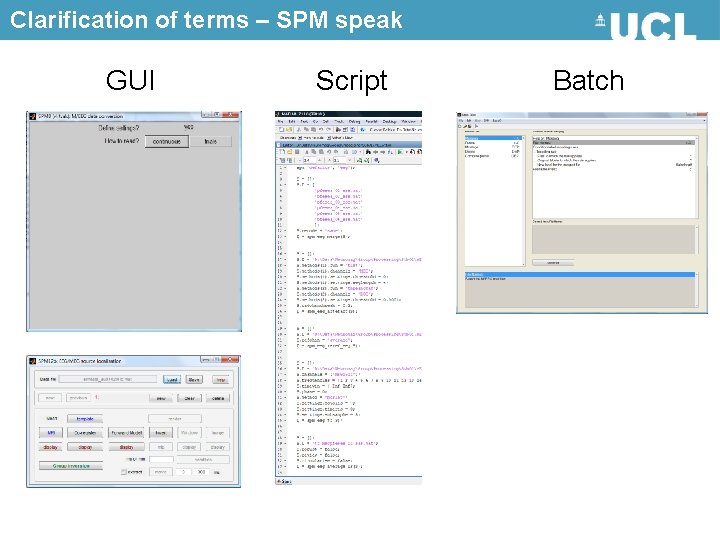Click the red display button below MRI
This screenshot has height=540, width=720.
point(51,447)
